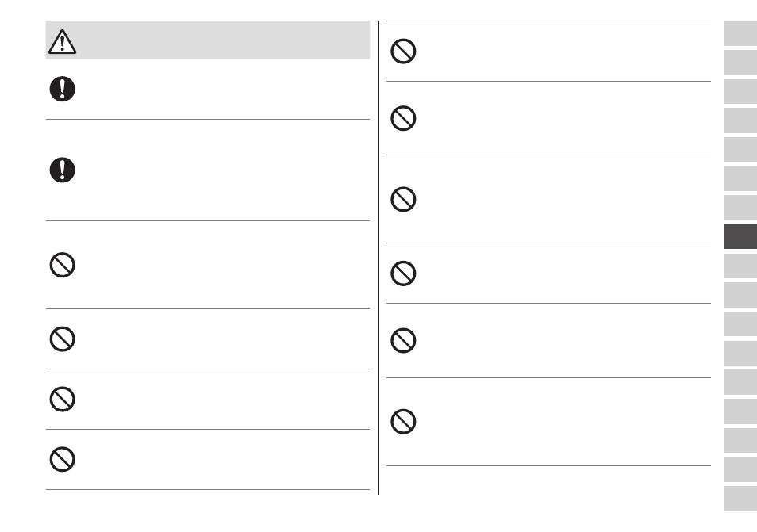Select the topmost gray side tab
757x532 pixels.
click(740, 33)
